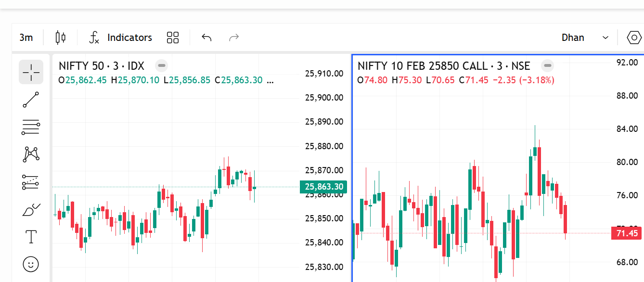Select the XABCD pattern tool

31,154
